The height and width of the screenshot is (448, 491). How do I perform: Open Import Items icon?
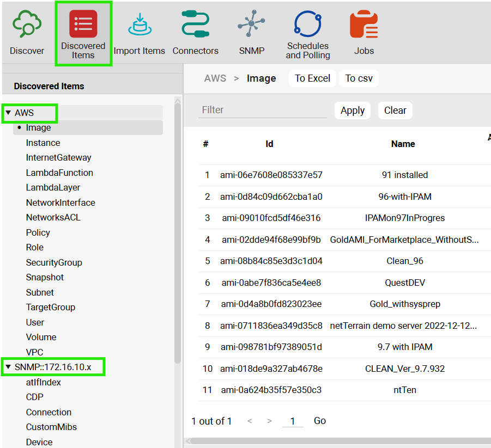point(139,25)
